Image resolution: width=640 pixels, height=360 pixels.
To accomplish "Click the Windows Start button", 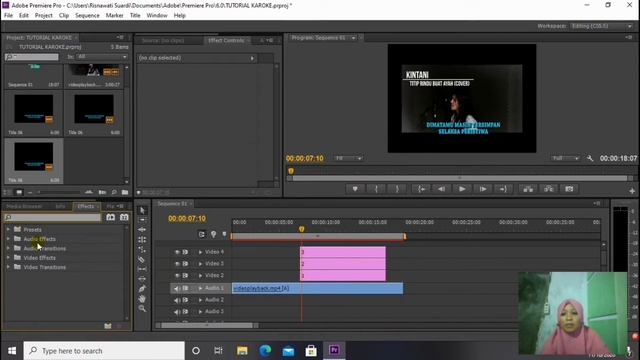I will click(12, 351).
